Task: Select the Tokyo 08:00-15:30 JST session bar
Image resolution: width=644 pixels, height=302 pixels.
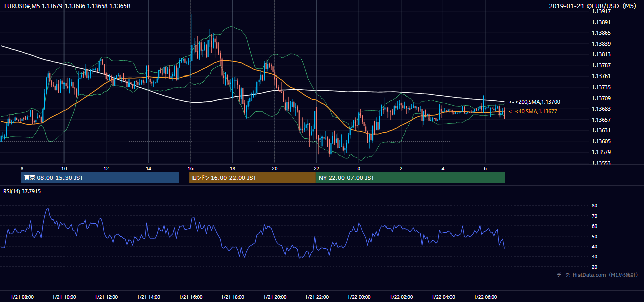Action: (x=100, y=178)
